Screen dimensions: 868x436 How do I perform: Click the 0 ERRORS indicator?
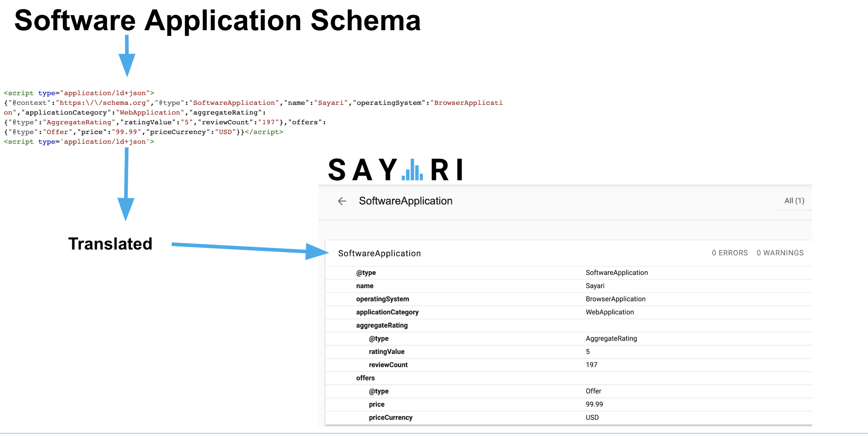[730, 253]
